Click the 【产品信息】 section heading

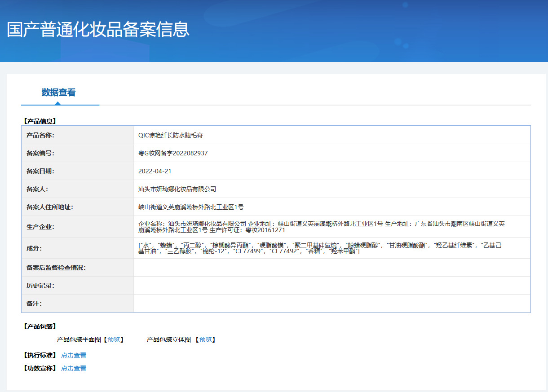click(40, 121)
